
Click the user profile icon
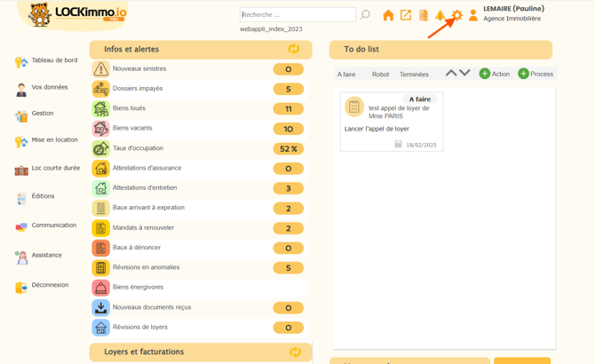473,15
